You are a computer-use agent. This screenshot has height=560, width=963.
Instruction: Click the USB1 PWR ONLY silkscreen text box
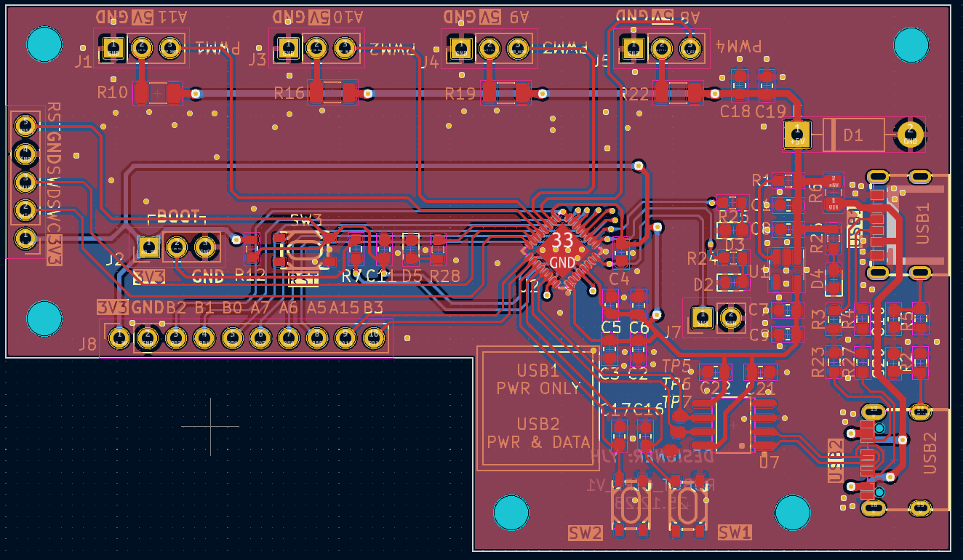pyautogui.click(x=538, y=408)
